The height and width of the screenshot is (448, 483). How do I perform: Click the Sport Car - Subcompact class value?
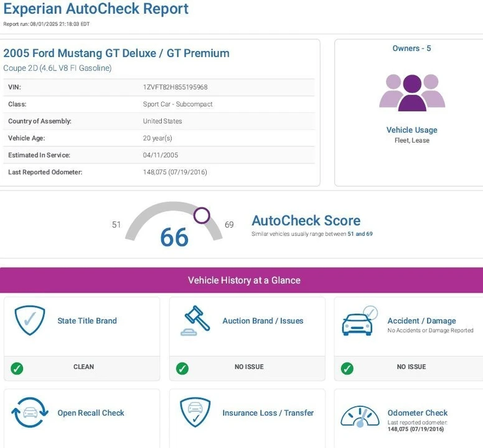pyautogui.click(x=178, y=104)
